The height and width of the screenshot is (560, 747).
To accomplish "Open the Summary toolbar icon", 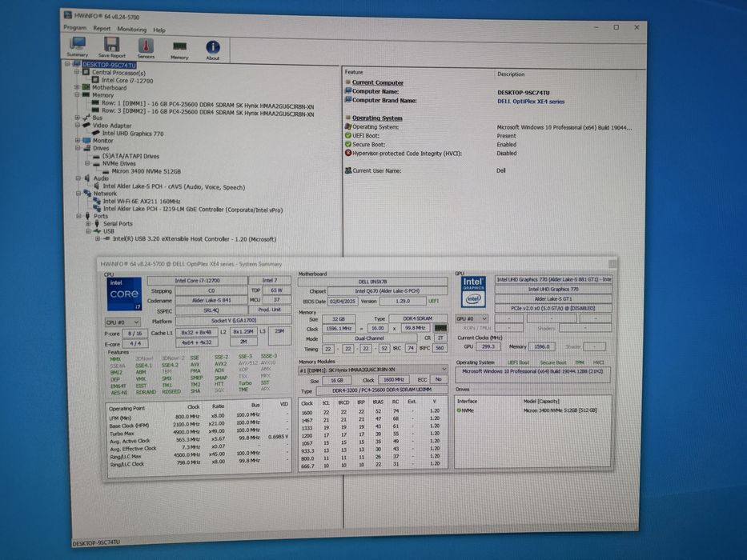I will point(77,47).
